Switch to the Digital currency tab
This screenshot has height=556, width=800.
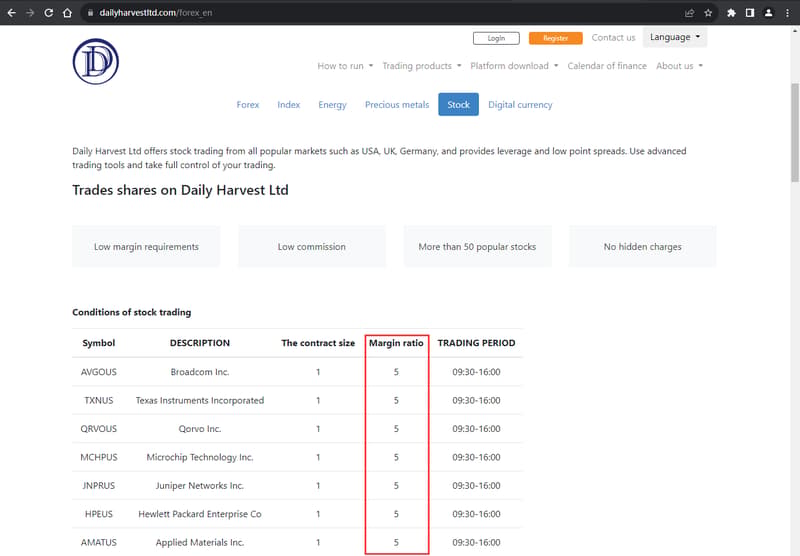pos(520,105)
